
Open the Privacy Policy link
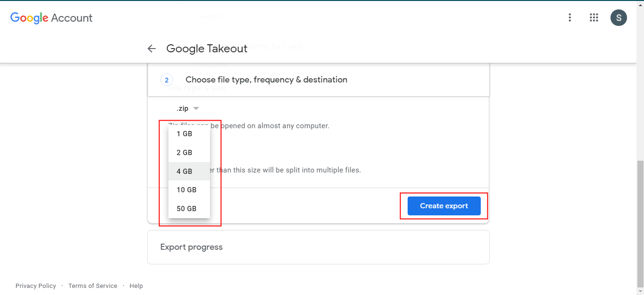[x=36, y=286]
